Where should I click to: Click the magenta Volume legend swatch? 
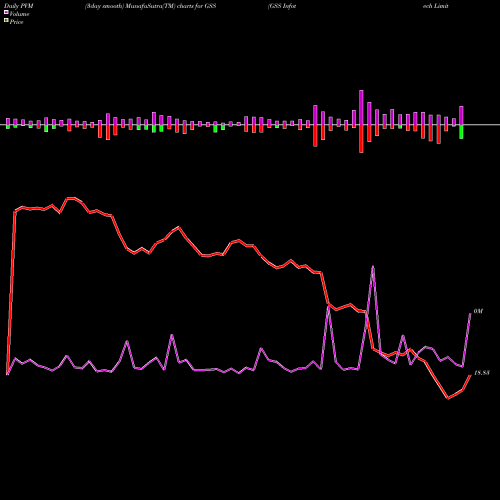6,13
